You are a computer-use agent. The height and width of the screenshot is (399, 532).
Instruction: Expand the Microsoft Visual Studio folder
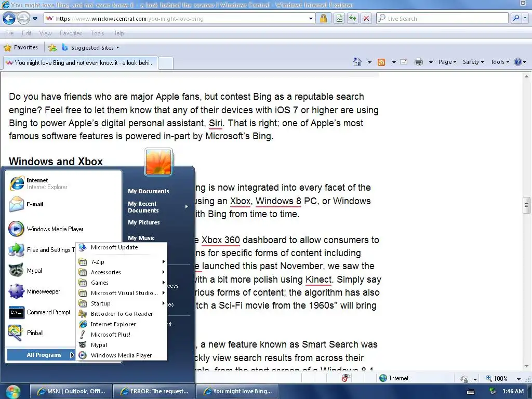click(x=122, y=293)
